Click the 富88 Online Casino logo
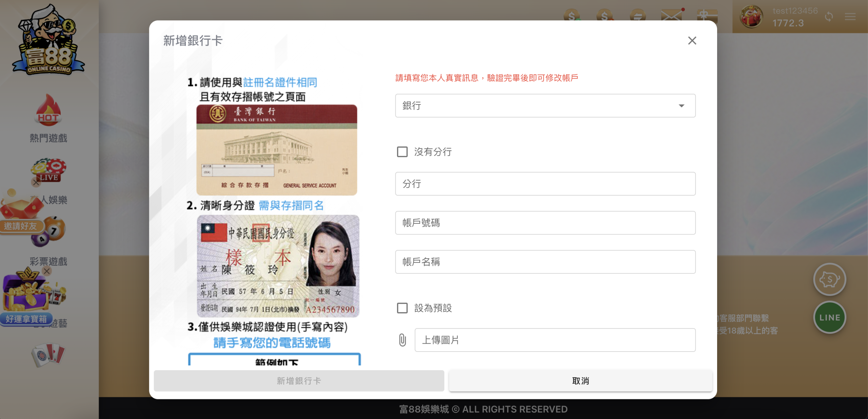The width and height of the screenshot is (868, 419). (49, 40)
